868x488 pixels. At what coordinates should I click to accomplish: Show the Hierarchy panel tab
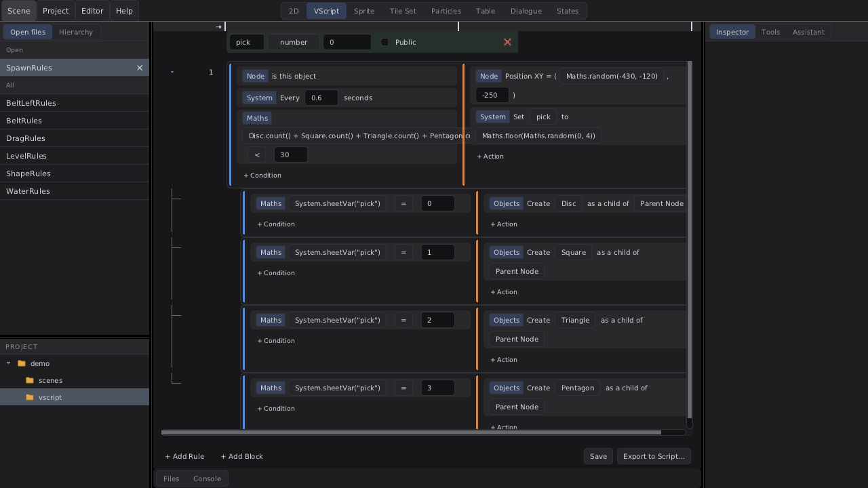coord(76,32)
